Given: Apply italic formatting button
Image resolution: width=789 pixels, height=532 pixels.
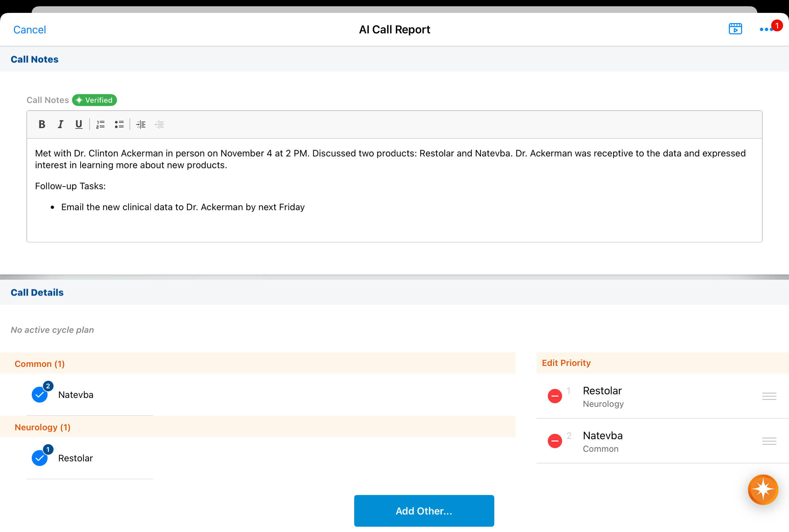Looking at the screenshot, I should (x=60, y=124).
